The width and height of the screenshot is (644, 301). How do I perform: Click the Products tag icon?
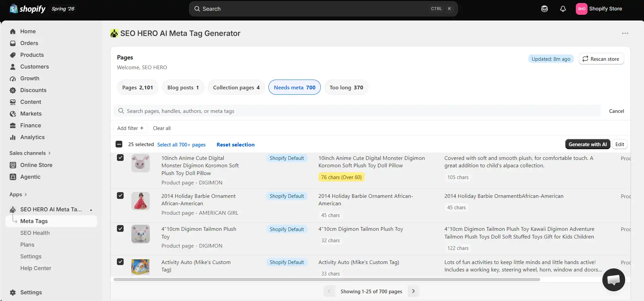tap(13, 55)
